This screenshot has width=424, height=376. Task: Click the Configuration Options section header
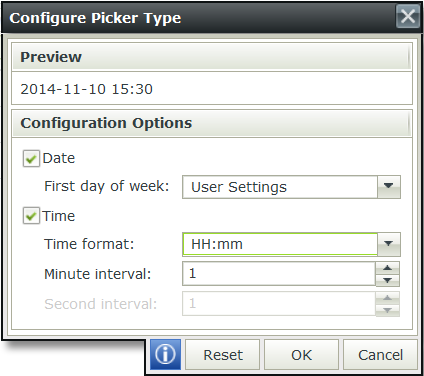tap(212, 123)
